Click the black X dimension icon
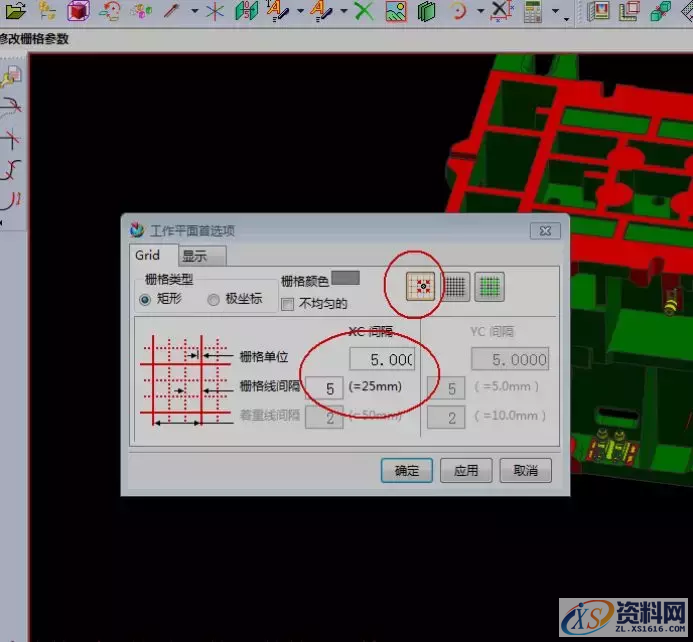The width and height of the screenshot is (693, 642). pos(501,11)
